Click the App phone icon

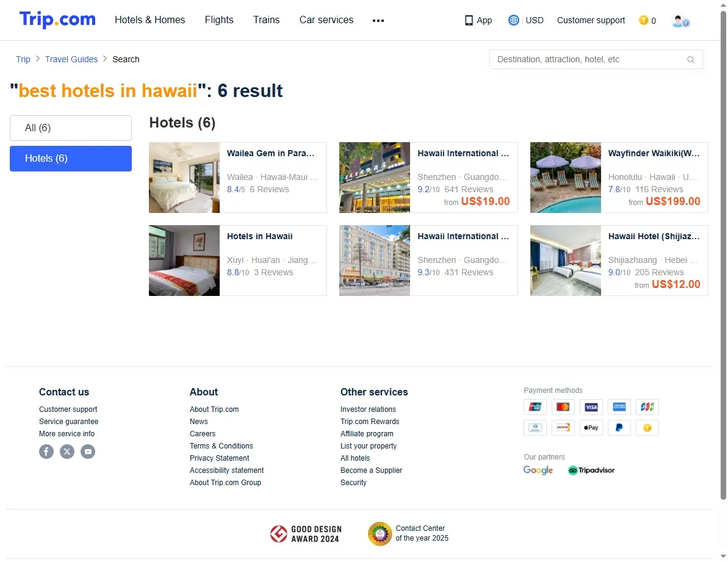pyautogui.click(x=469, y=20)
